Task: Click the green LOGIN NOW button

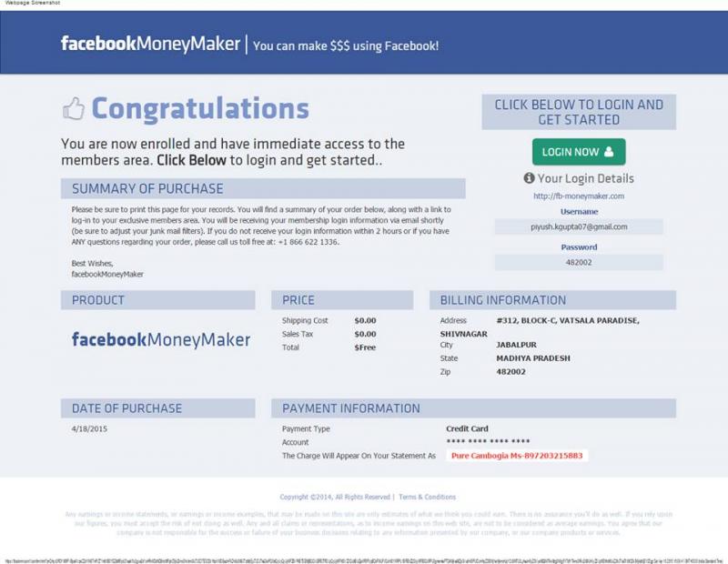Action: [x=579, y=152]
